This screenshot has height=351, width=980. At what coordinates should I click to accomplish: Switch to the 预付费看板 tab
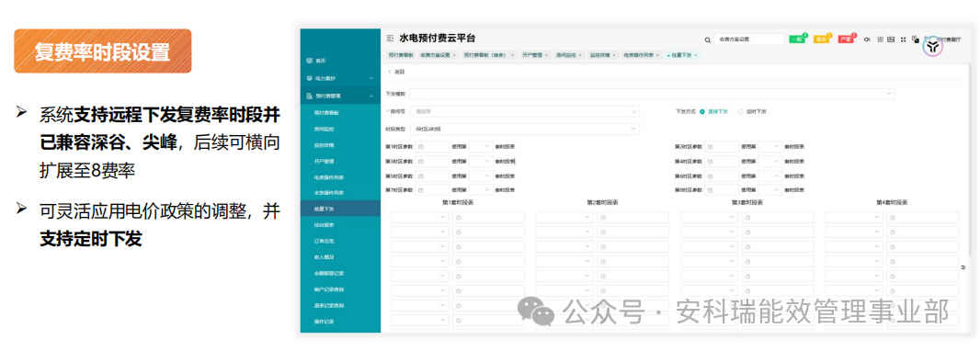(401, 55)
